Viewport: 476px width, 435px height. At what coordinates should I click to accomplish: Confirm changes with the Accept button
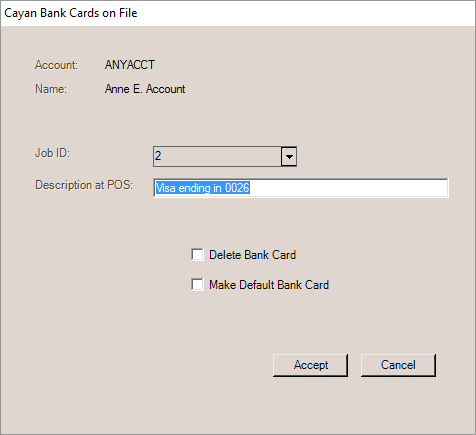click(x=310, y=365)
